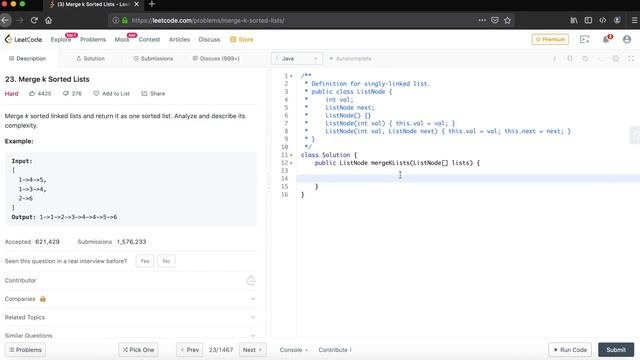Click the collapsed side tab at editor's right edge
640x360 pixels.
coord(635,136)
